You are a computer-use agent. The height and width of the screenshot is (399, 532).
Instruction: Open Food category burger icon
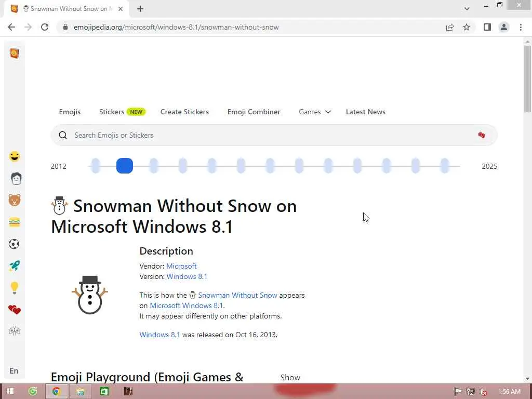pos(14,222)
